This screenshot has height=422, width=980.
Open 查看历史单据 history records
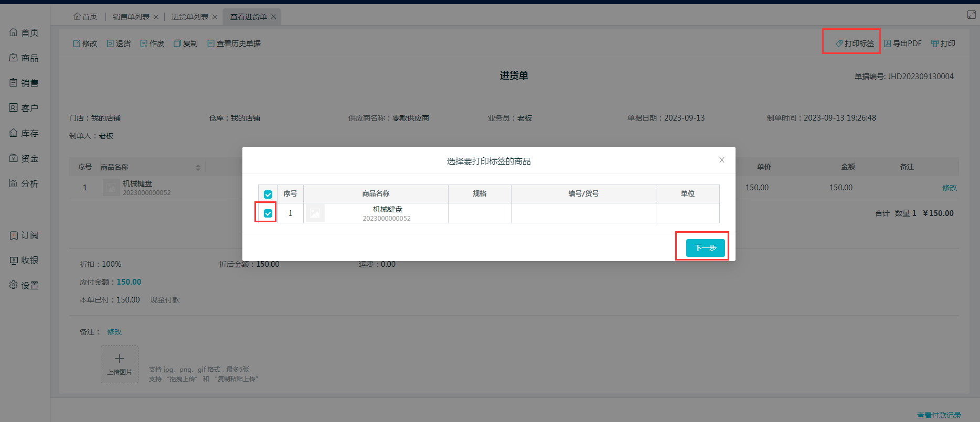click(x=211, y=44)
